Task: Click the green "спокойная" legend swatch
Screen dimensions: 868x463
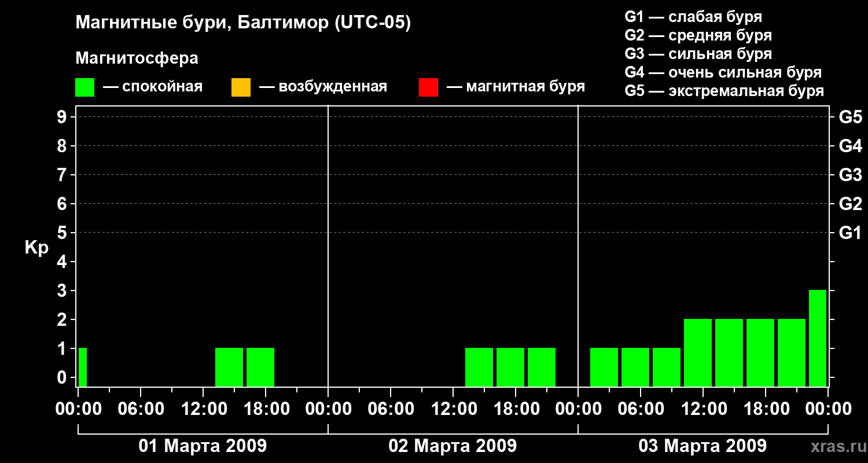Action: [x=85, y=87]
